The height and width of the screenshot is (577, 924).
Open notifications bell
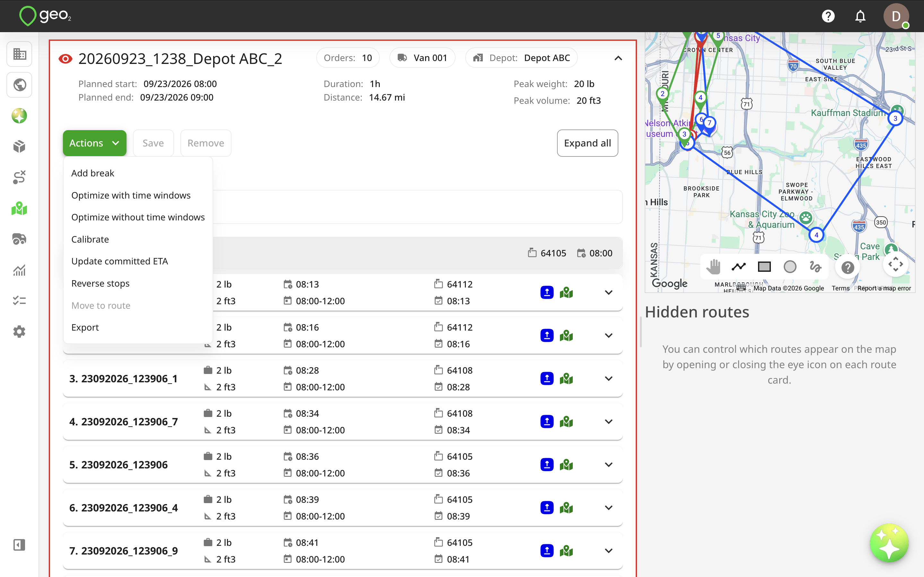[860, 16]
